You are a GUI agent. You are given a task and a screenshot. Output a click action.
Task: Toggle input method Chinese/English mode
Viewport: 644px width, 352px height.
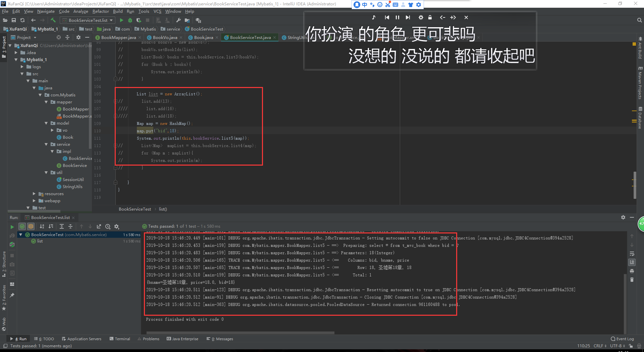coord(365,5)
